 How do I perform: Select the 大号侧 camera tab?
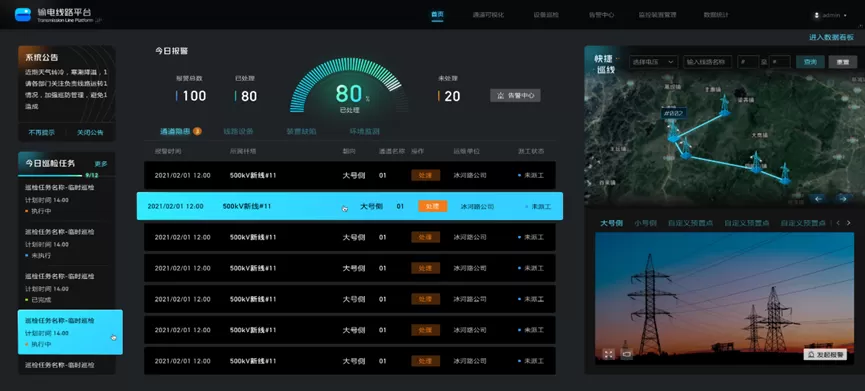611,223
